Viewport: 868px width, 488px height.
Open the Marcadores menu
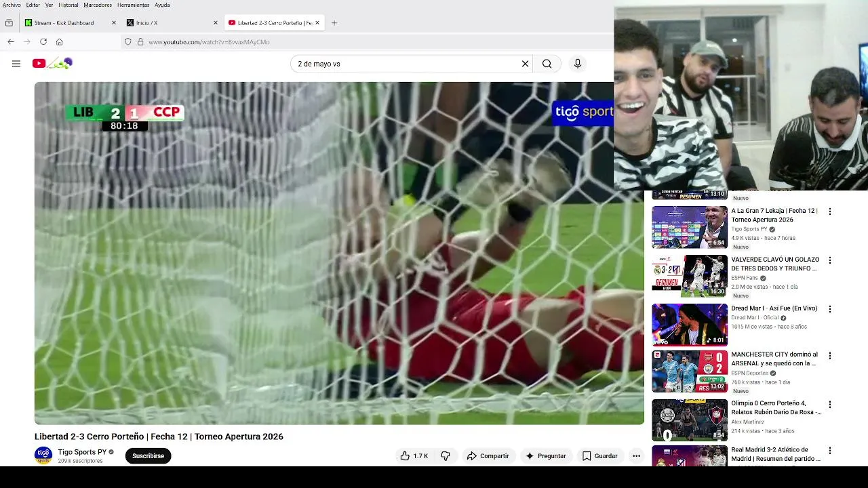(98, 5)
